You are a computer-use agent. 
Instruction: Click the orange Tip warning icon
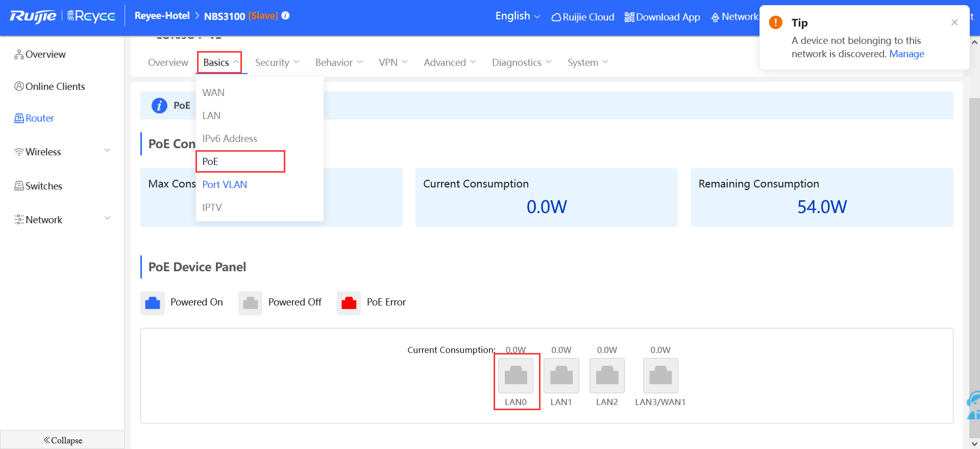[x=776, y=22]
